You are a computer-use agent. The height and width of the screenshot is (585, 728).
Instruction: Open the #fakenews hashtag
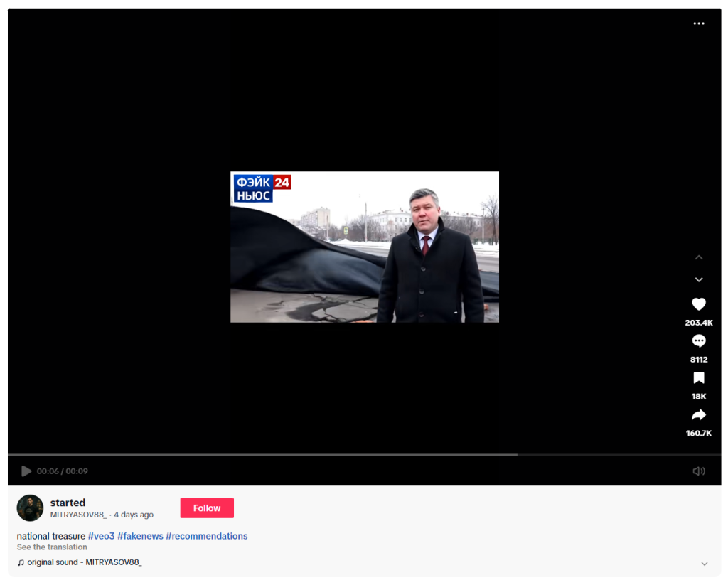140,536
